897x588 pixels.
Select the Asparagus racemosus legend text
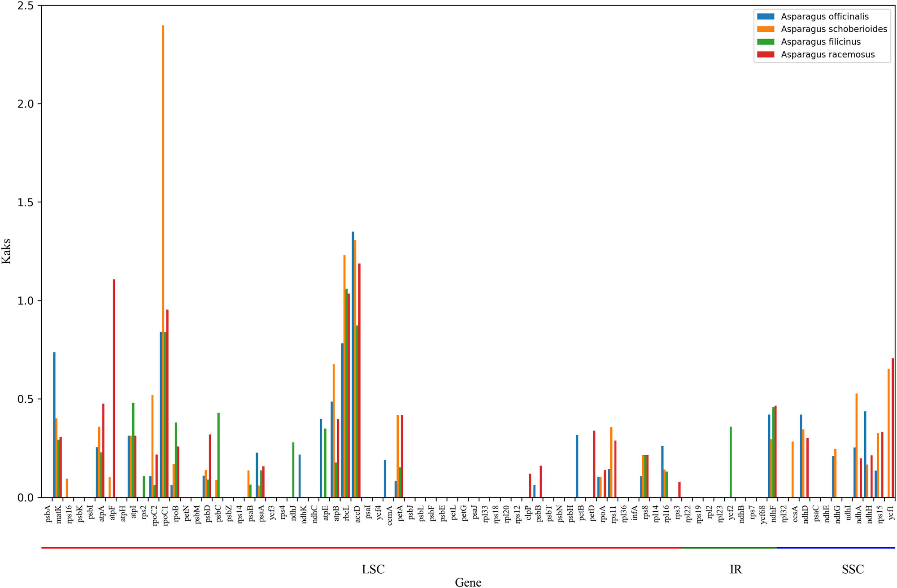tap(827, 55)
